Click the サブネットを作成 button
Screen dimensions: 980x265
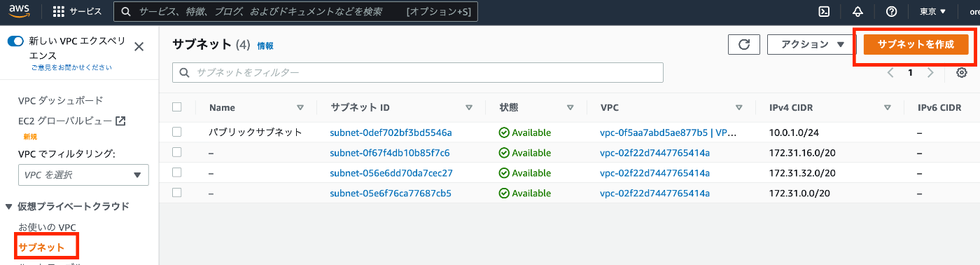click(916, 44)
